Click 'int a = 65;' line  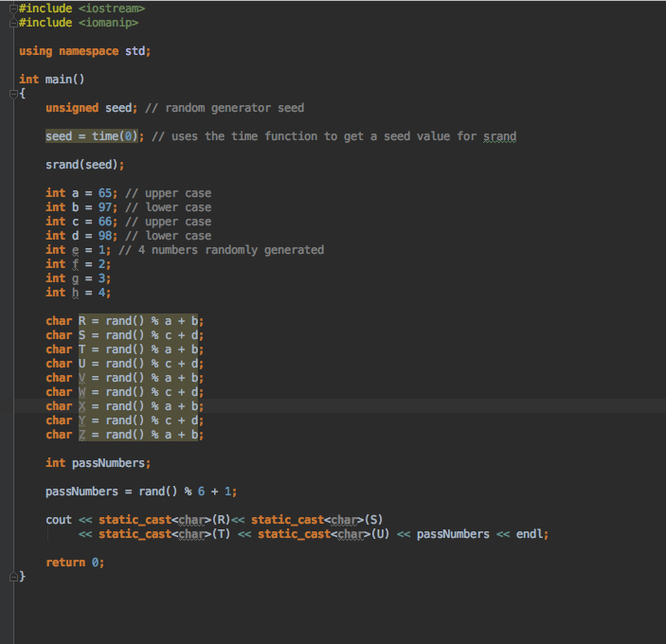point(81,193)
